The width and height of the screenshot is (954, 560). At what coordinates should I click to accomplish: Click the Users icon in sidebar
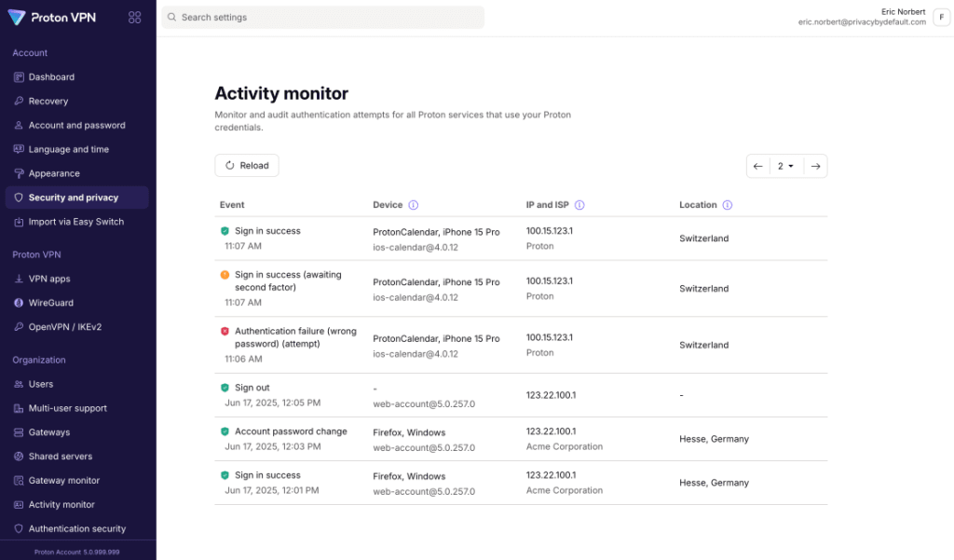pyautogui.click(x=19, y=384)
